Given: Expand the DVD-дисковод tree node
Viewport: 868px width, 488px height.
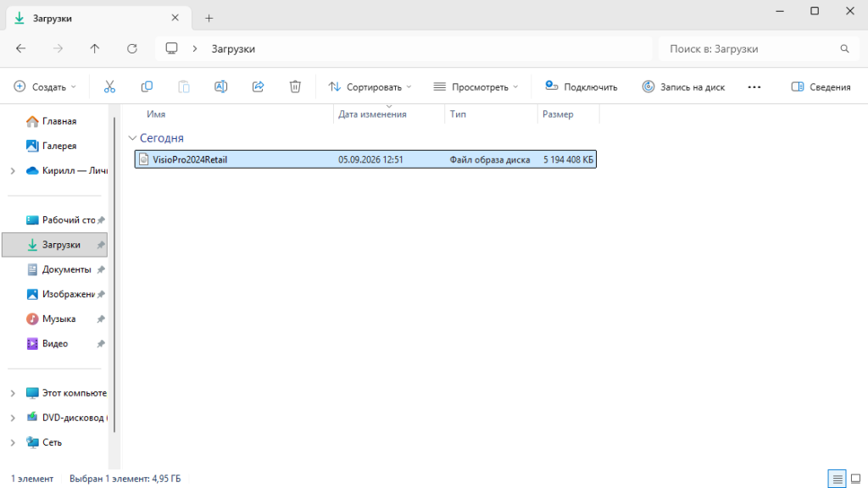Looking at the screenshot, I should point(13,418).
